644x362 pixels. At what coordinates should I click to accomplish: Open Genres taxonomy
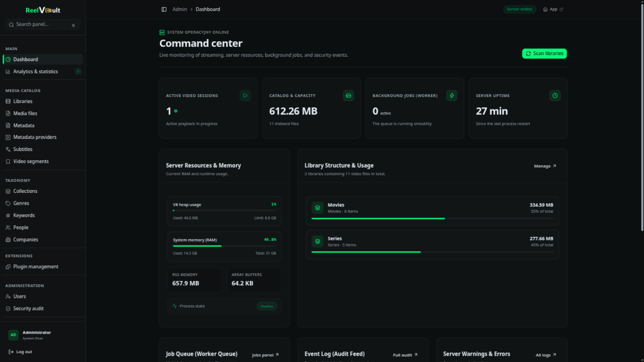43,203
